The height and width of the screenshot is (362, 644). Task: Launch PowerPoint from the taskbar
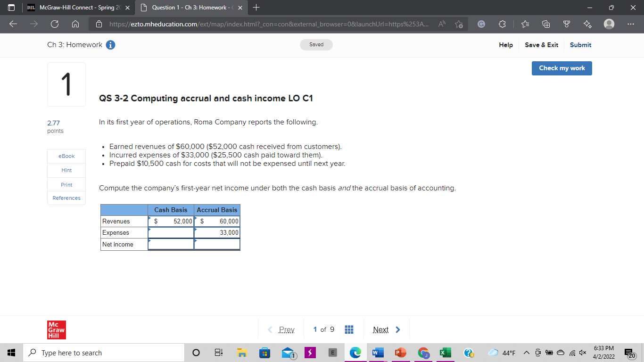coord(401,353)
